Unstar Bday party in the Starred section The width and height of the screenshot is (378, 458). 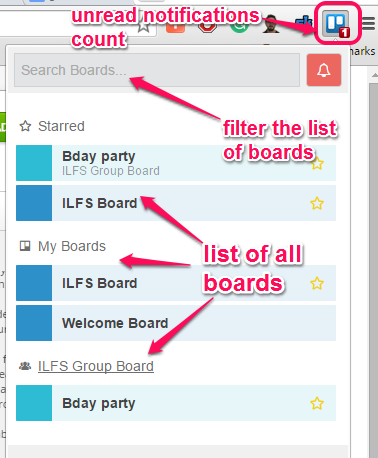317,164
